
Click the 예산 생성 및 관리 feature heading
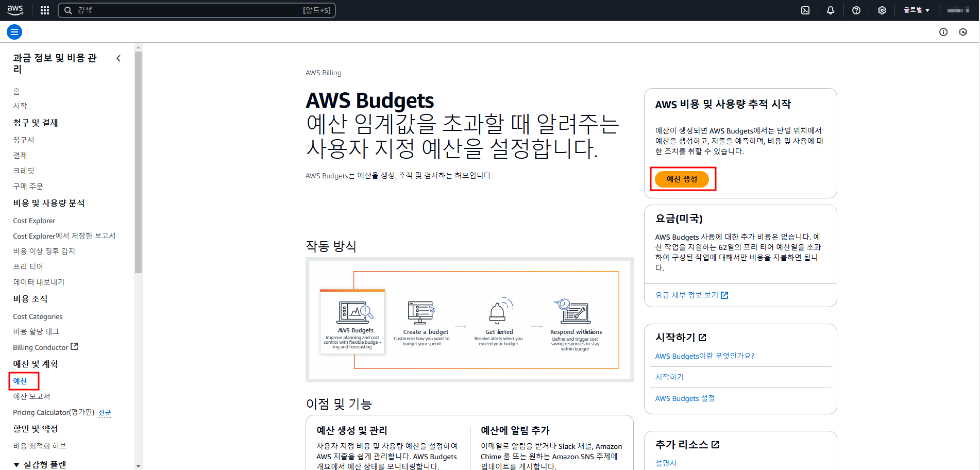tap(352, 430)
